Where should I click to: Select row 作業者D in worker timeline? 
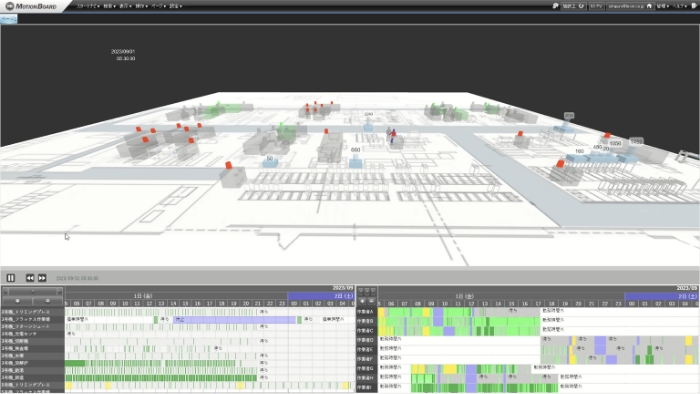tap(367, 340)
